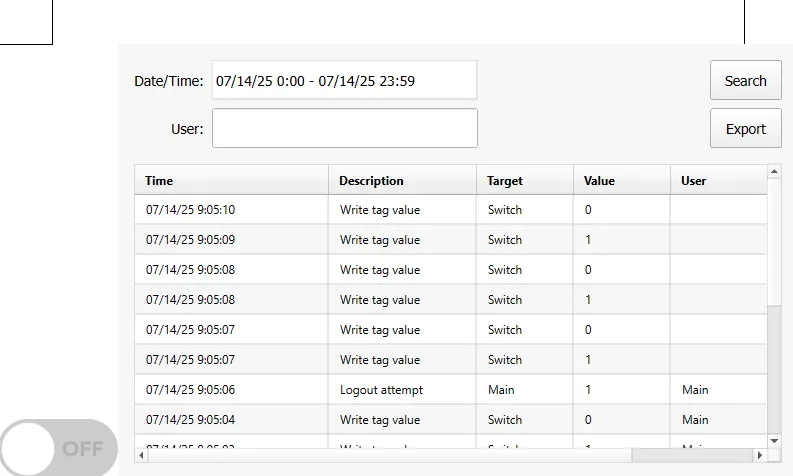This screenshot has height=476, width=793.
Task: Click into the User filter field
Action: pos(344,129)
